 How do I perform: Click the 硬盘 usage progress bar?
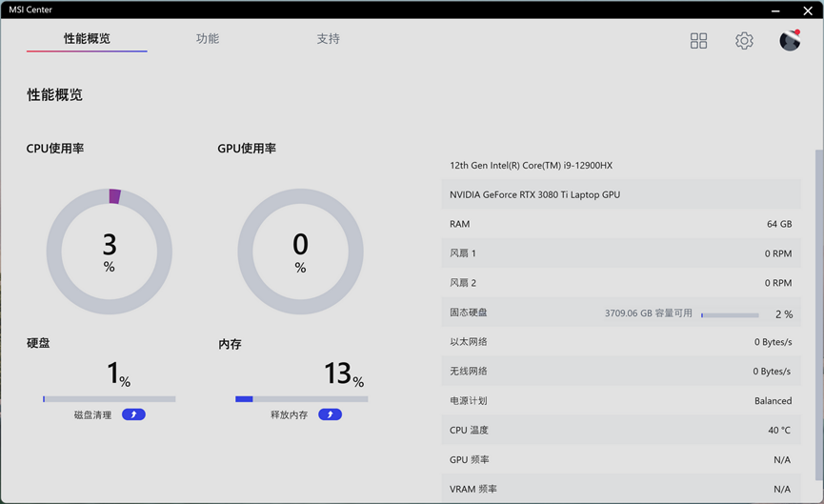click(x=110, y=399)
